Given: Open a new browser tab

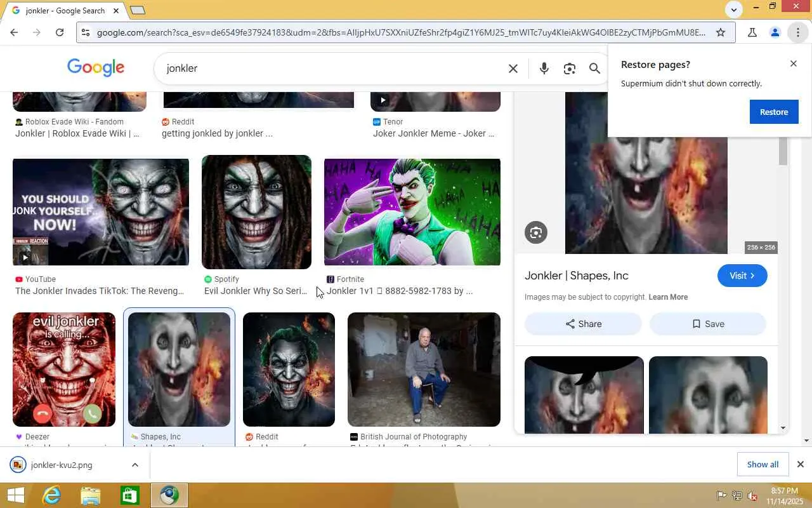Looking at the screenshot, I should point(138,10).
